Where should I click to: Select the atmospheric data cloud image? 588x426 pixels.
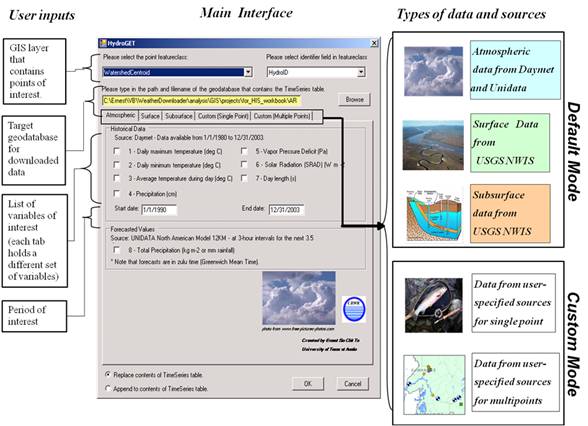433,71
